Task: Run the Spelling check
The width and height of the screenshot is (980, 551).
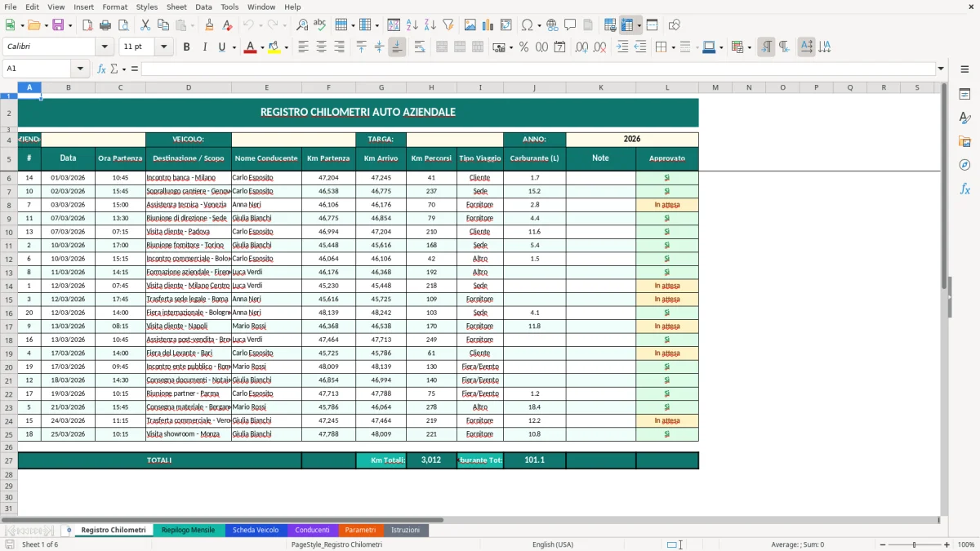Action: (319, 25)
